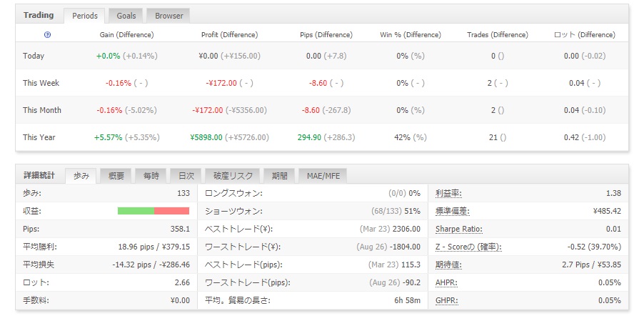Click the 利益率 label link
This screenshot has width=644, height=321.
click(x=448, y=193)
